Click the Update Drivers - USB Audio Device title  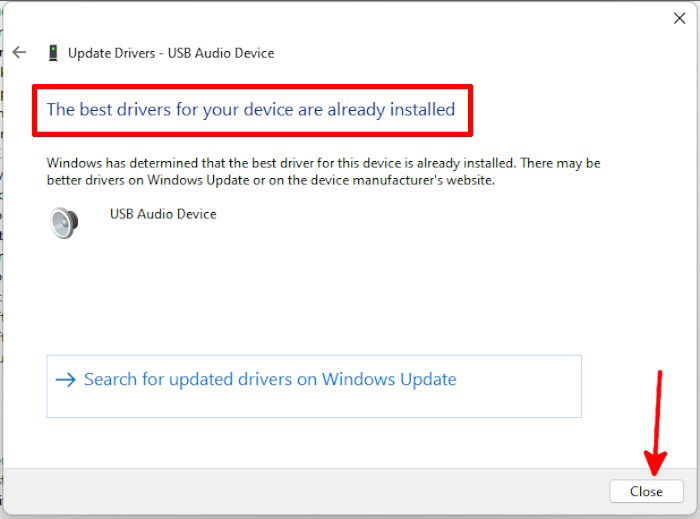coord(171,53)
